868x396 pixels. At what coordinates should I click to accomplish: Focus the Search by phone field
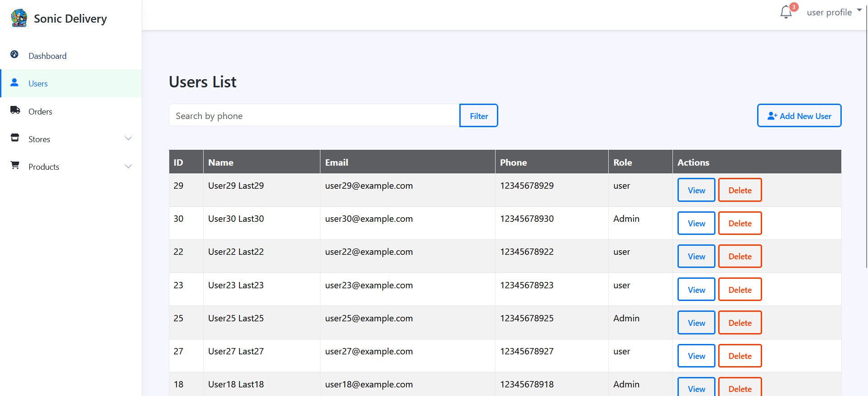pos(314,115)
